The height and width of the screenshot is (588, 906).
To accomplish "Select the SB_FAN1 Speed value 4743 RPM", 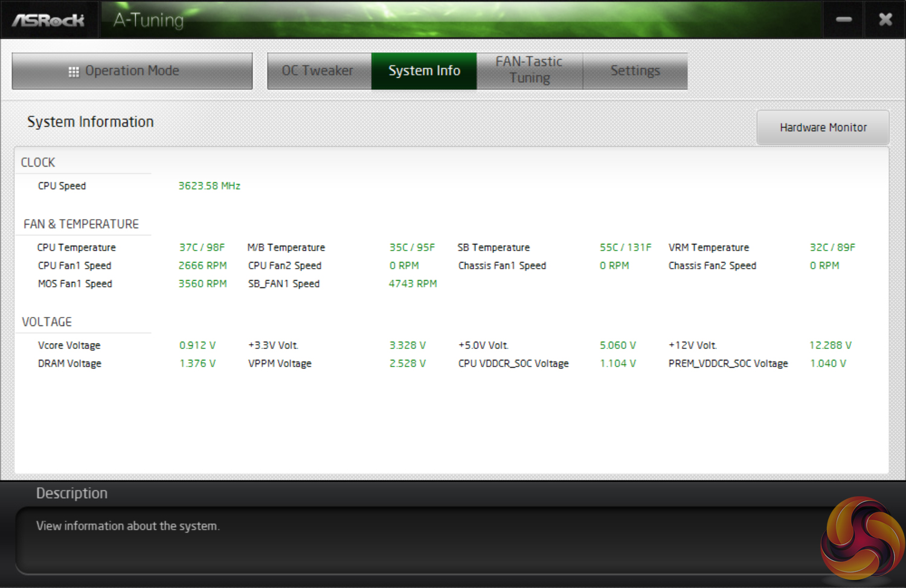I will [x=413, y=284].
